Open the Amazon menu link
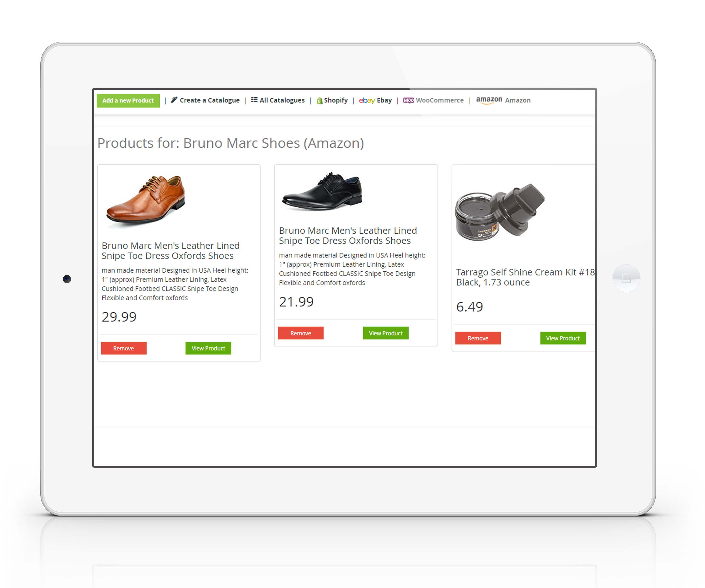The width and height of the screenshot is (705, 588). point(518,100)
